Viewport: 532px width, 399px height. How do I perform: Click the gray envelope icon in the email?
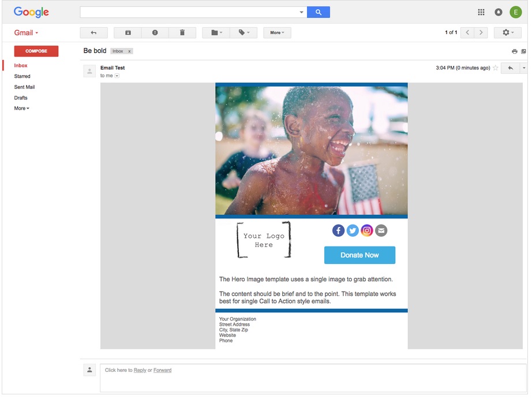pos(381,230)
